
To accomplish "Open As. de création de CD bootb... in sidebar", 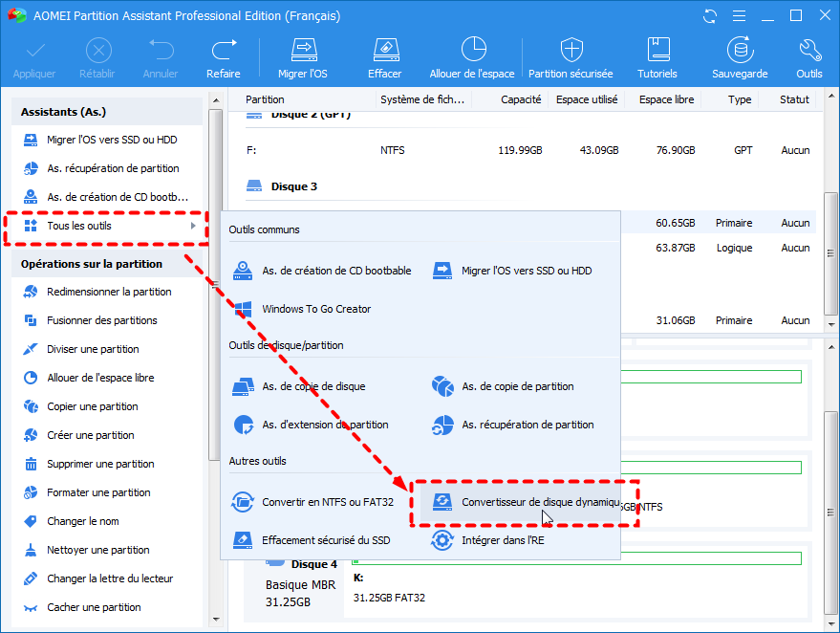I will (107, 197).
